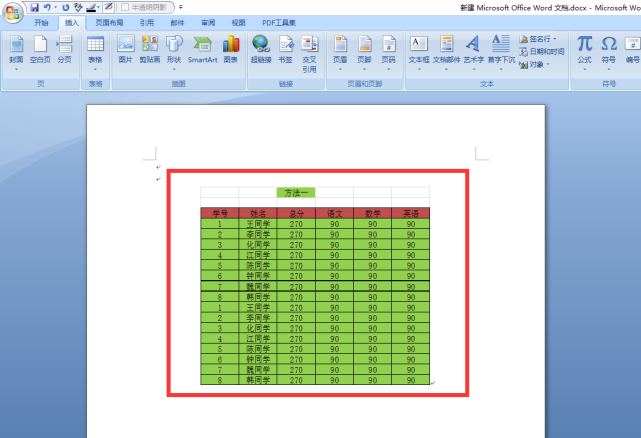
Task: Expand the undo history arrow
Action: tap(55, 7)
